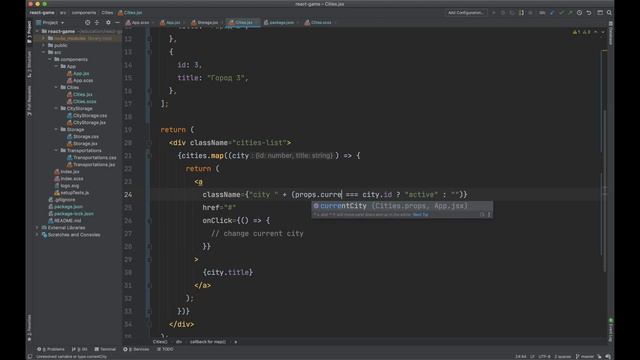Collapse the CityStorage folder
This screenshot has height=360, width=640.
tap(56, 108)
